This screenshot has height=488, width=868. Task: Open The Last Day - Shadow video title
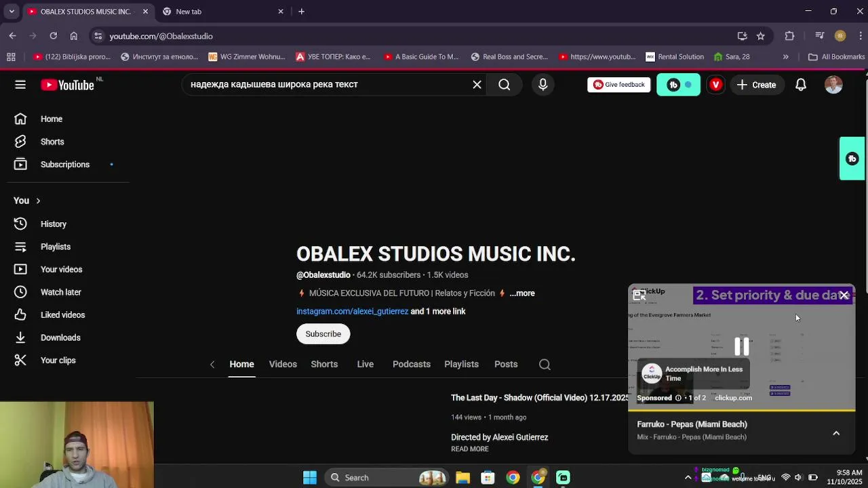coord(540,398)
